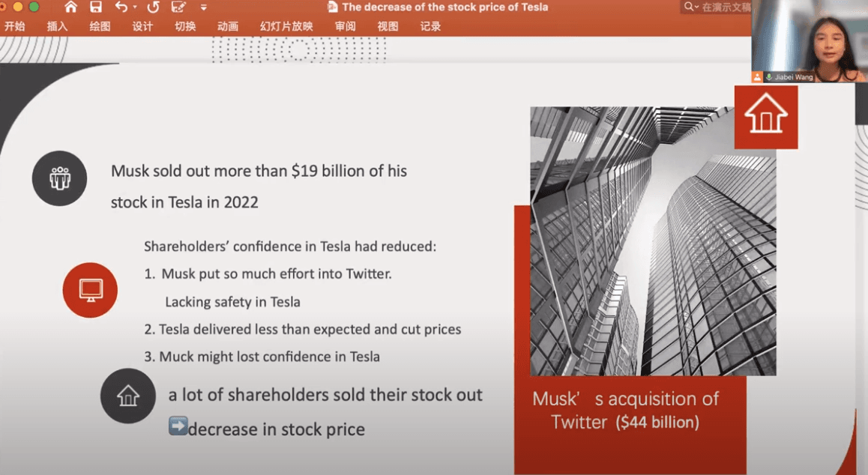Screen dimensions: 868x475
Task: Click the document title 'The decrease of the stock price of Tesla'
Action: tap(445, 7)
